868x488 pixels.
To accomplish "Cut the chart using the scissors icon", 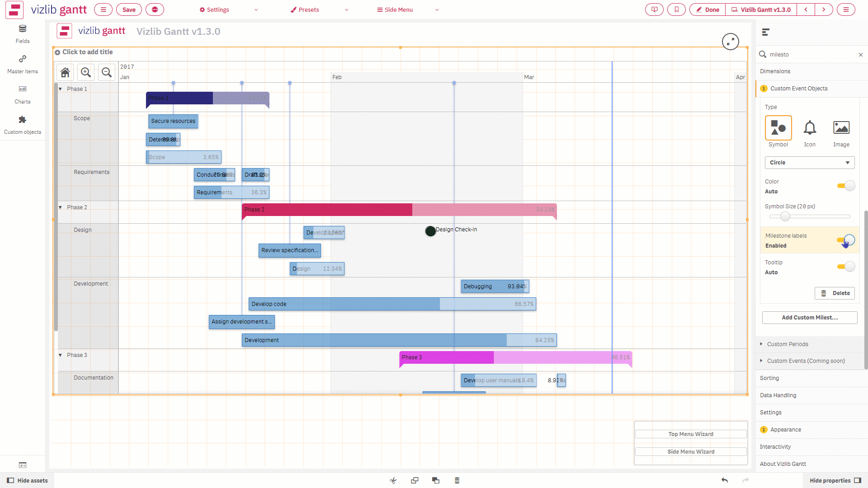I will click(393, 480).
